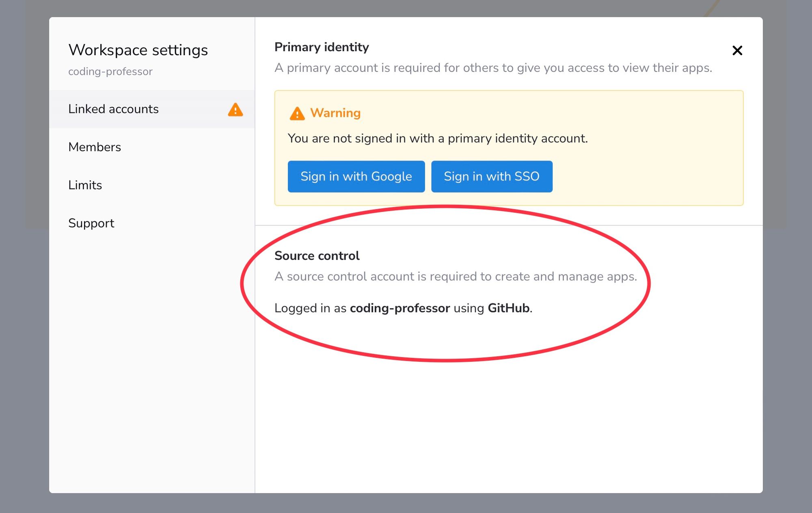The image size is (812, 513).
Task: Click the orange warning icon beside Linked accounts
Action: click(x=235, y=110)
